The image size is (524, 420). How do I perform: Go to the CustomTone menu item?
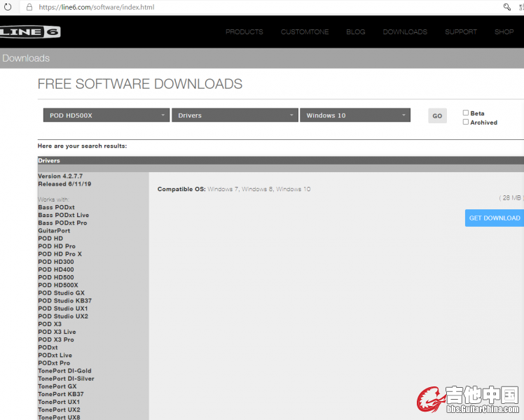coord(305,32)
